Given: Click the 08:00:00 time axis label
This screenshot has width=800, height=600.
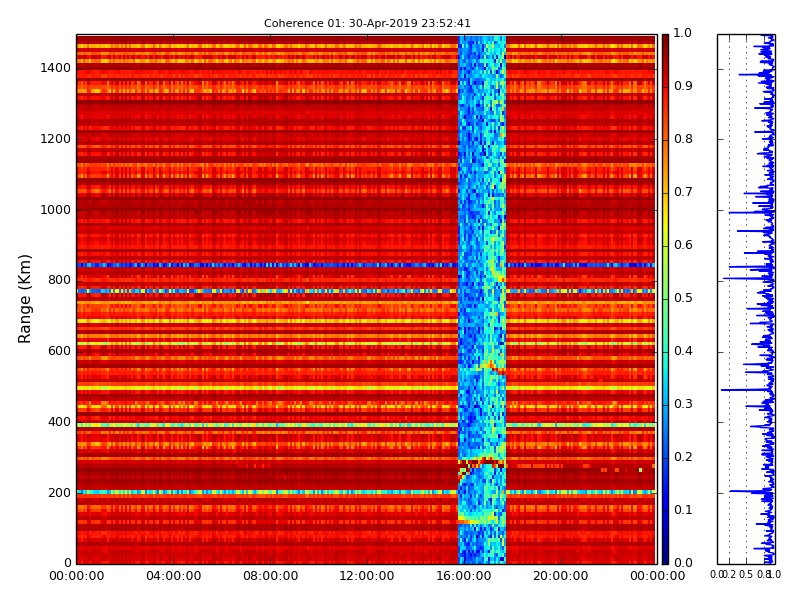Looking at the screenshot, I should click(x=270, y=576).
